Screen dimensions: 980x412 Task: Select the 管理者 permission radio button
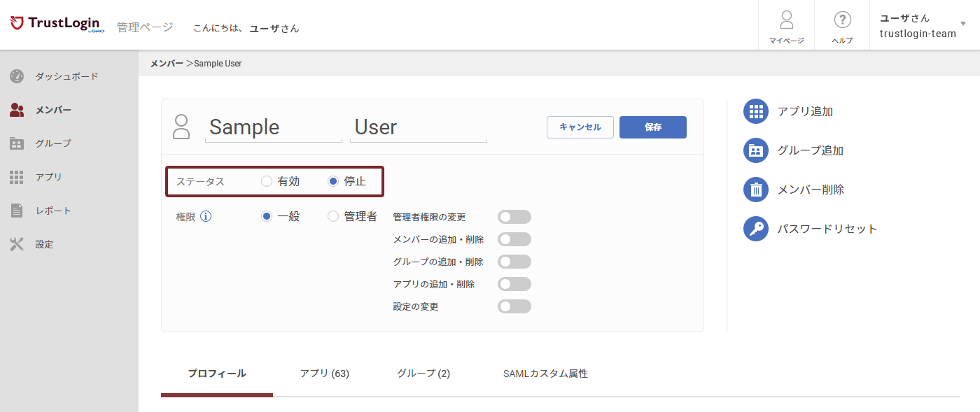[333, 216]
